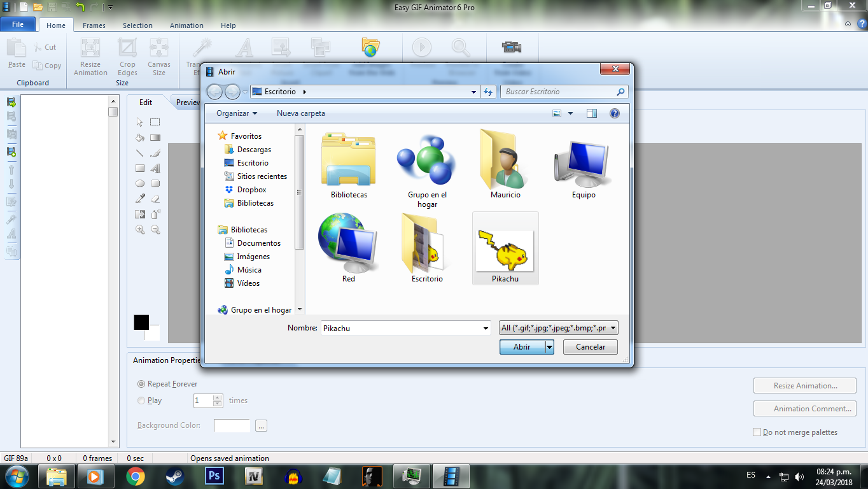Image resolution: width=868 pixels, height=489 pixels.
Task: Activate the line drawing tool
Action: [x=140, y=153]
